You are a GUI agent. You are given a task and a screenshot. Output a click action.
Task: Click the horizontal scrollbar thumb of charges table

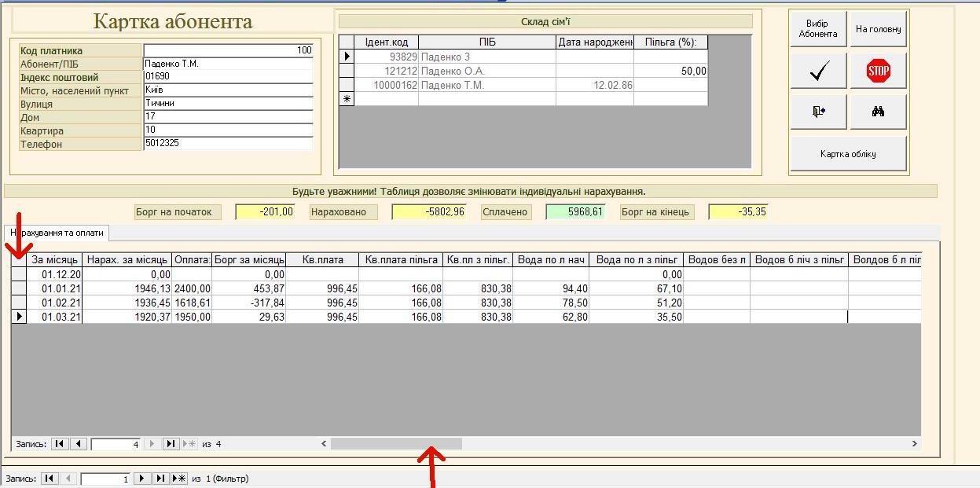click(x=396, y=444)
